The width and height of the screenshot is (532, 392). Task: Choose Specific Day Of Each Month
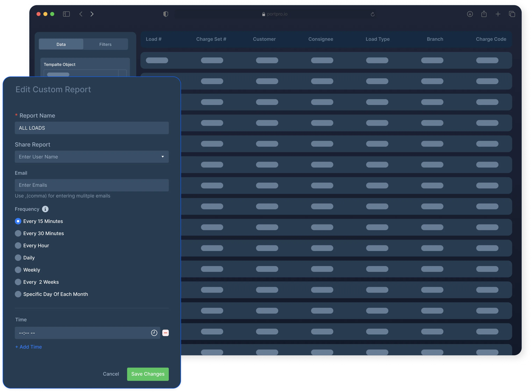click(x=18, y=294)
